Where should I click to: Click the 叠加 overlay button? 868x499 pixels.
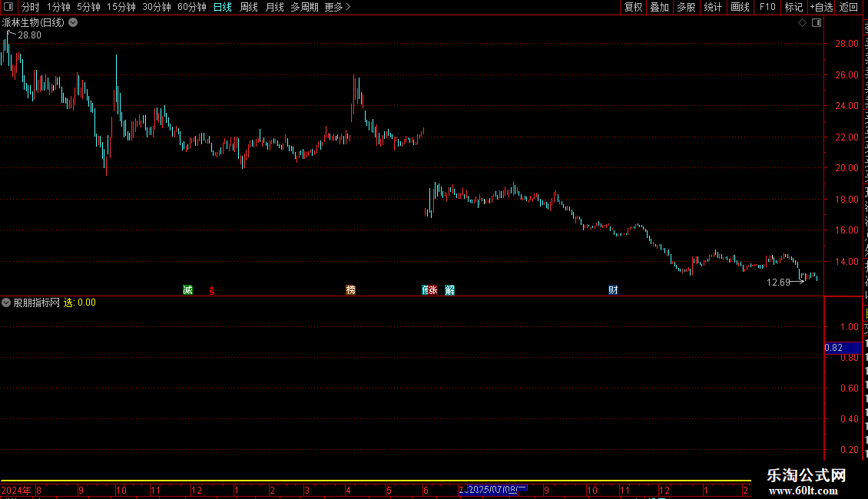coord(660,7)
